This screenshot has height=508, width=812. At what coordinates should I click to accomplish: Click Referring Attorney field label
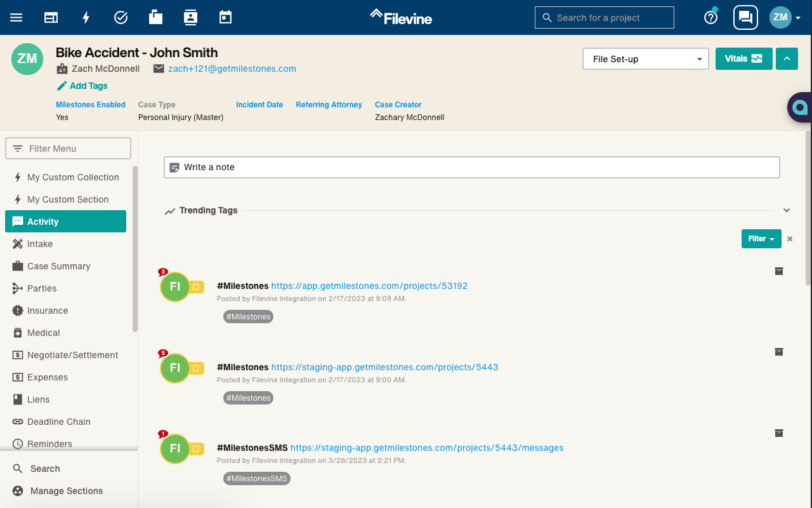point(329,105)
